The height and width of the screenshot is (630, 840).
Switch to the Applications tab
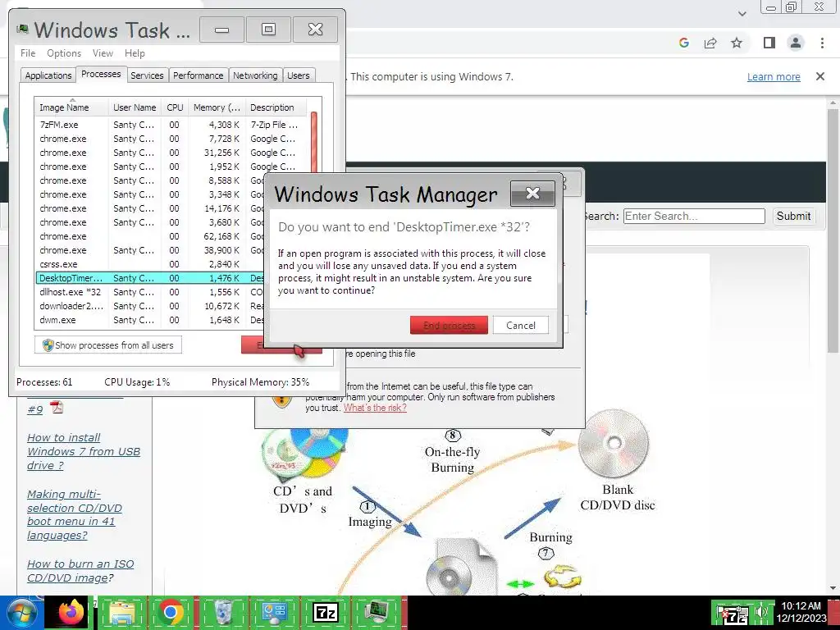[x=48, y=75]
